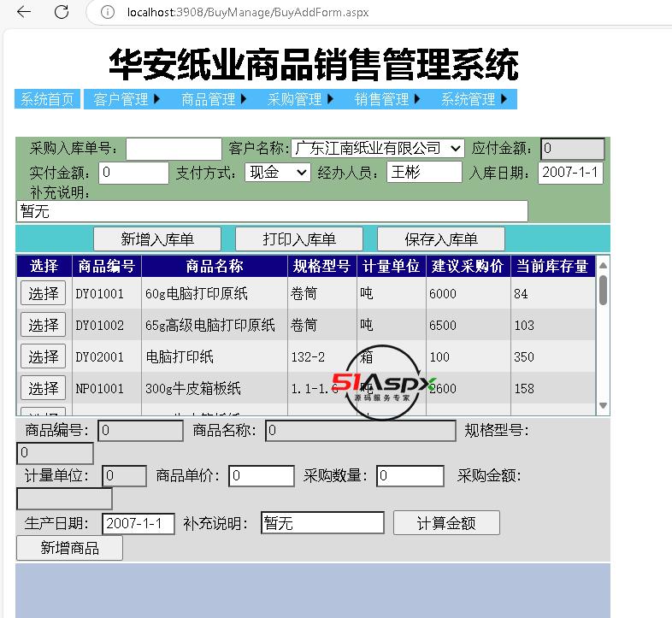Click the 采购数量 quantity field
The image size is (672, 618).
(x=410, y=476)
